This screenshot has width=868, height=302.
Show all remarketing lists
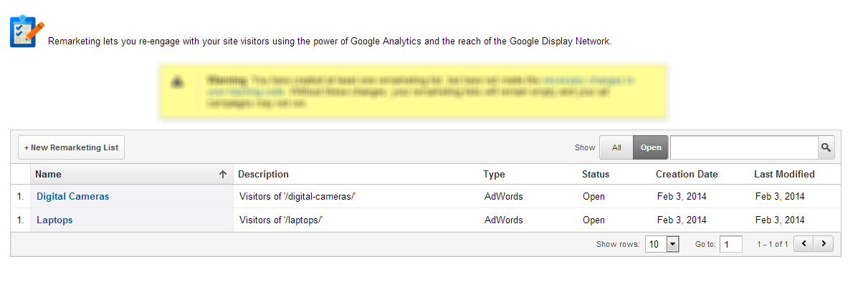616,147
